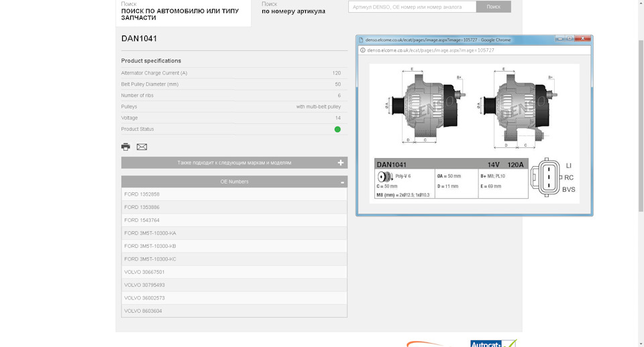
Task: Select row VOLVO 8603604
Action: pyautogui.click(x=234, y=311)
